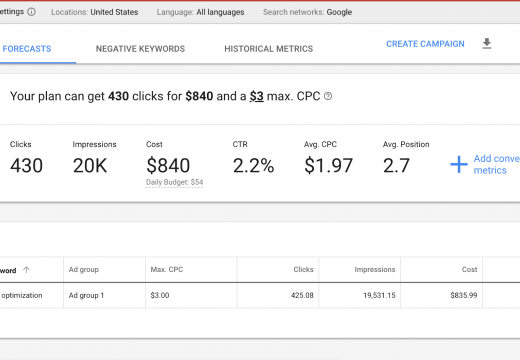Click the blue plus icon
Image resolution: width=520 pixels, height=360 pixels.
459,164
